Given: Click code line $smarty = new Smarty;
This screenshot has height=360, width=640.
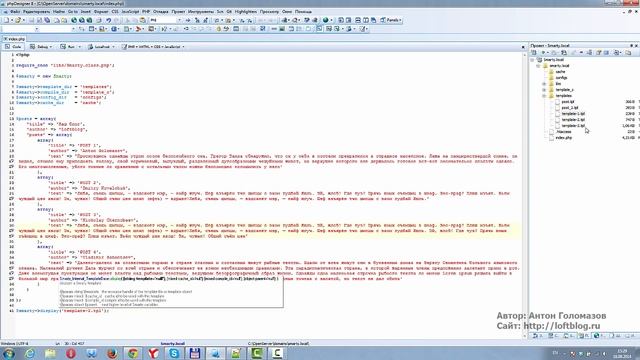Looking at the screenshot, I should coord(44,76).
